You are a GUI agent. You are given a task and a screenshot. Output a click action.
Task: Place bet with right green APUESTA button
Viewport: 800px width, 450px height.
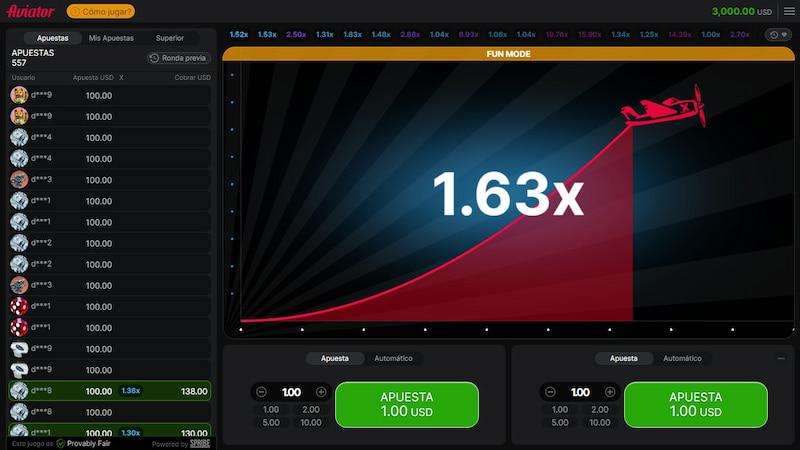(x=695, y=405)
